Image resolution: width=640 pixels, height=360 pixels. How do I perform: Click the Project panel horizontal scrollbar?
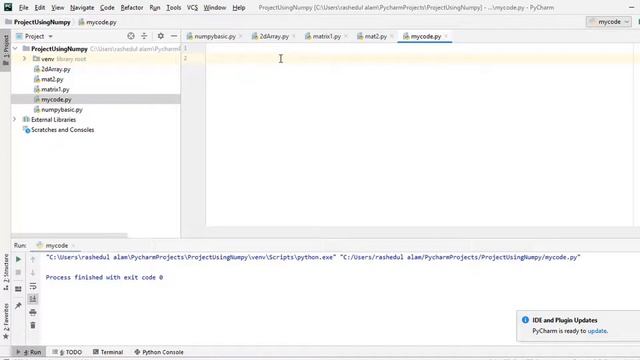69,236
